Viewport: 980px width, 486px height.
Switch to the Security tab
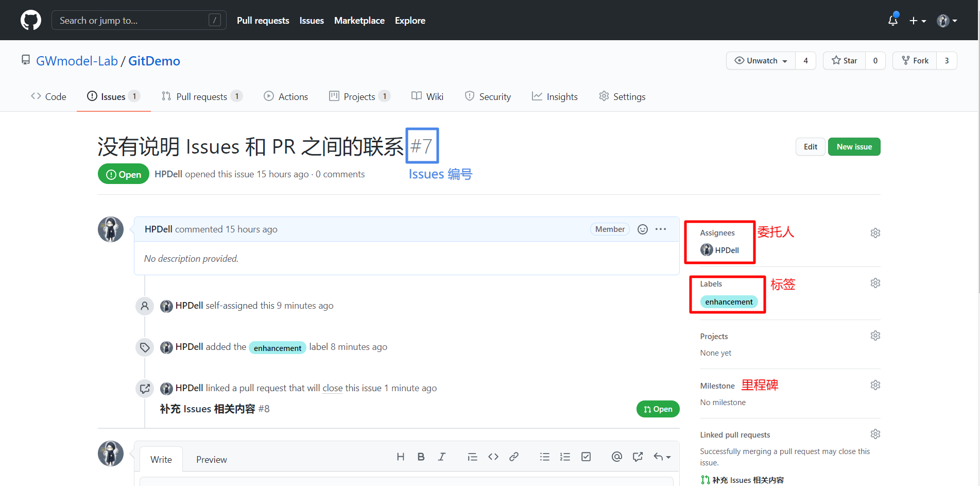tap(488, 96)
